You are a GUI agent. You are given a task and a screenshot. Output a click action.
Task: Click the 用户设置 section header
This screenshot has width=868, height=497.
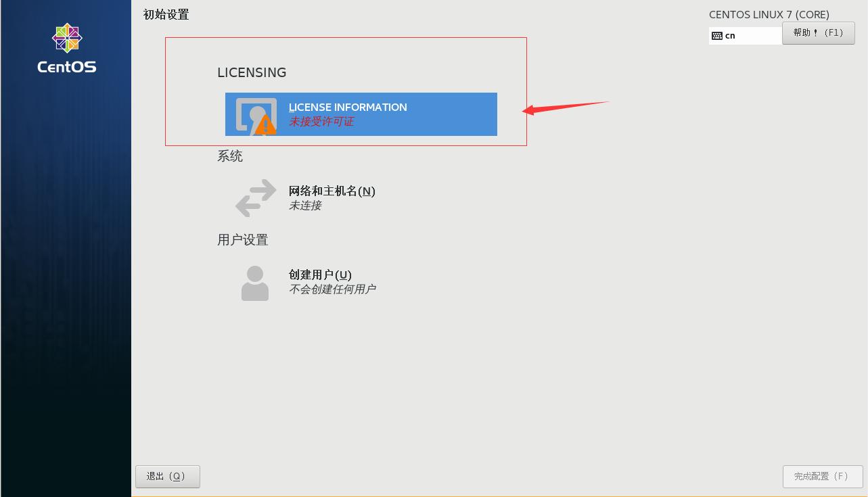(x=243, y=239)
